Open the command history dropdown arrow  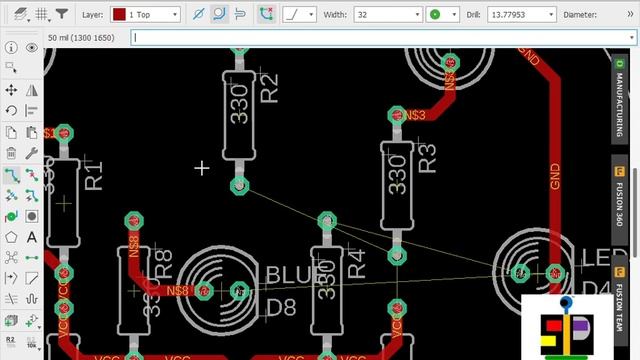(x=632, y=38)
